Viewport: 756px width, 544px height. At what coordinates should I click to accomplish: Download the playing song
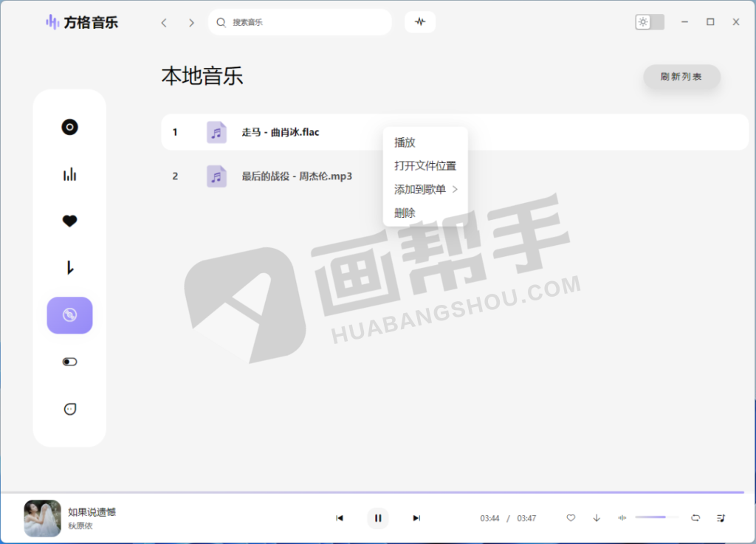pos(597,518)
